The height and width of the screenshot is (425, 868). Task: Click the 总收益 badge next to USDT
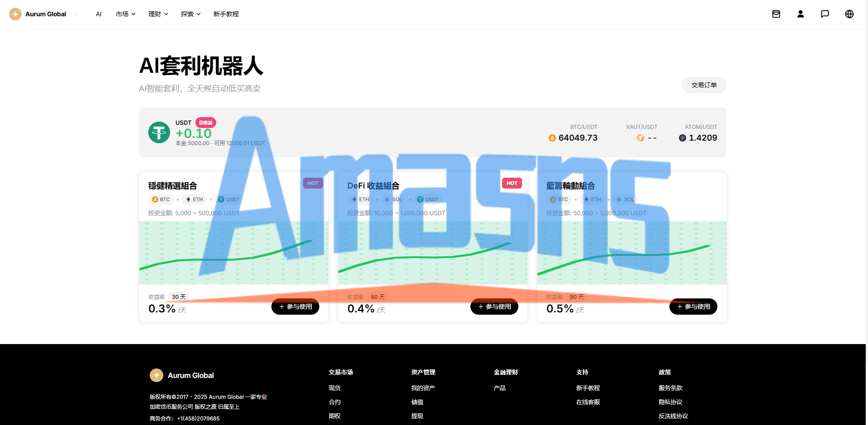(206, 123)
